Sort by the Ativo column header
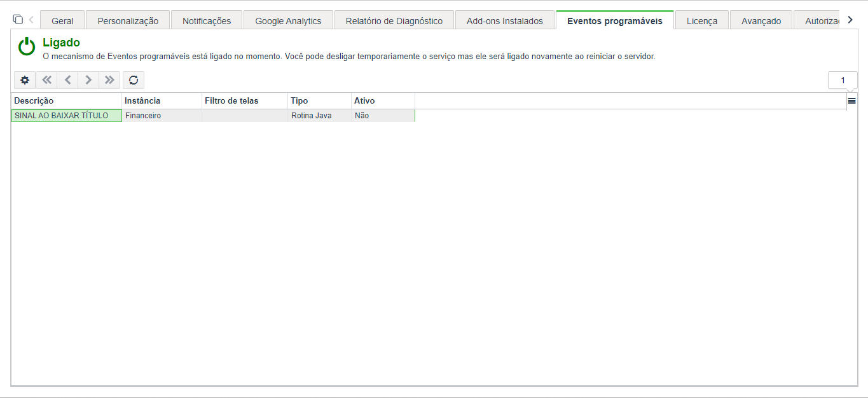The image size is (868, 398). [x=383, y=100]
